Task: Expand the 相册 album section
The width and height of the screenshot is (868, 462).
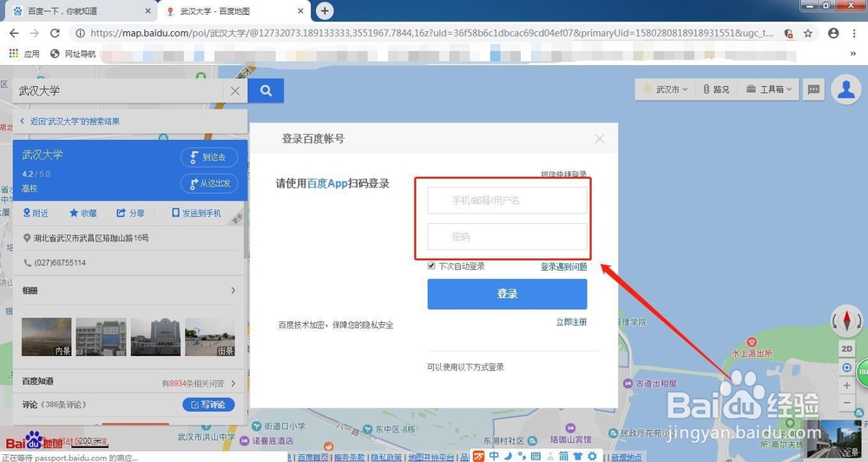Action: [x=128, y=290]
